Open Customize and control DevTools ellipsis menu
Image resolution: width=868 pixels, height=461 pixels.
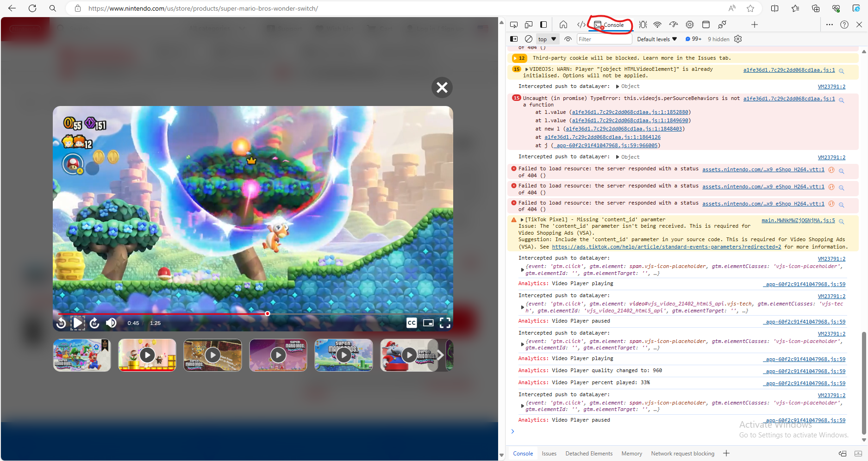coord(830,25)
